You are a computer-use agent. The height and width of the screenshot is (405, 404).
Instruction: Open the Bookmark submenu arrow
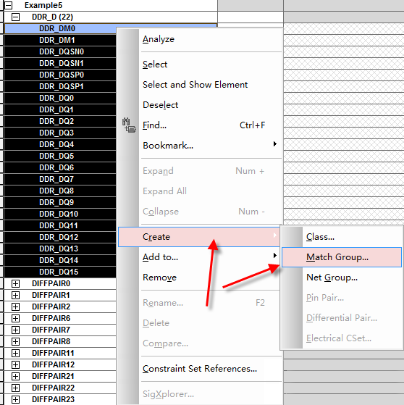pyautogui.click(x=275, y=144)
